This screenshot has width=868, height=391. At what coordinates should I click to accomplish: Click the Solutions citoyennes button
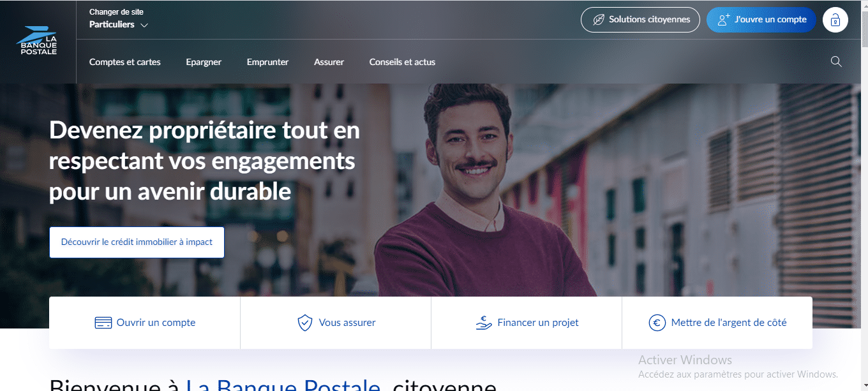tap(640, 20)
